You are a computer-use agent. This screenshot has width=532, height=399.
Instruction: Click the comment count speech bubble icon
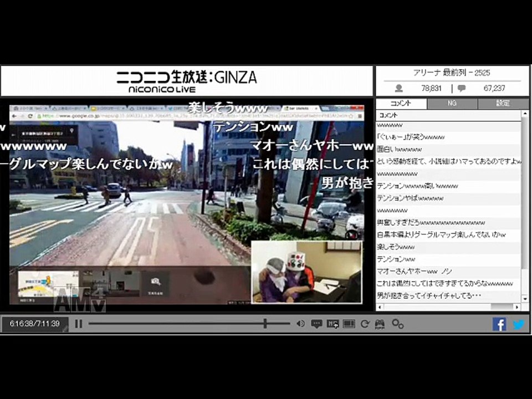coord(462,89)
